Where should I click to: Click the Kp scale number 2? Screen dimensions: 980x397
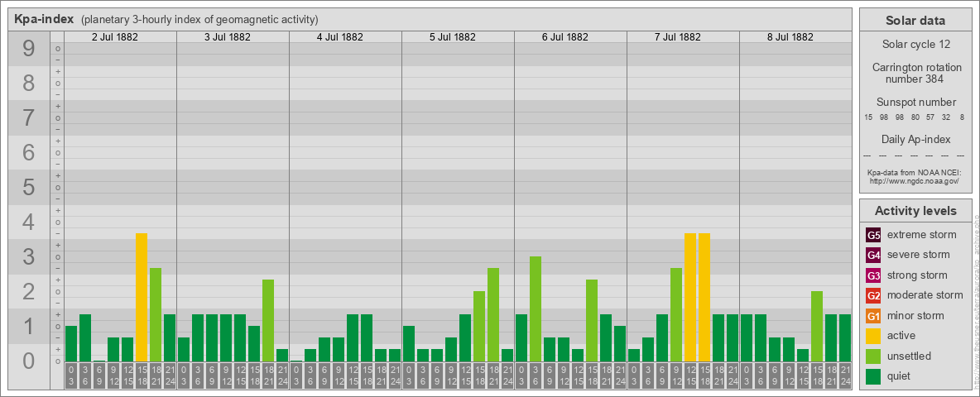pyautogui.click(x=29, y=291)
